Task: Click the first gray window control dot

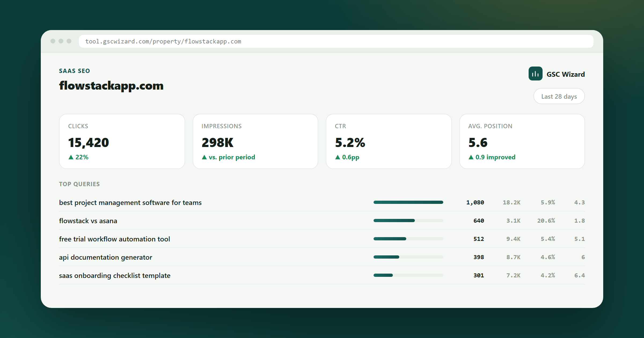Action: pyautogui.click(x=53, y=41)
